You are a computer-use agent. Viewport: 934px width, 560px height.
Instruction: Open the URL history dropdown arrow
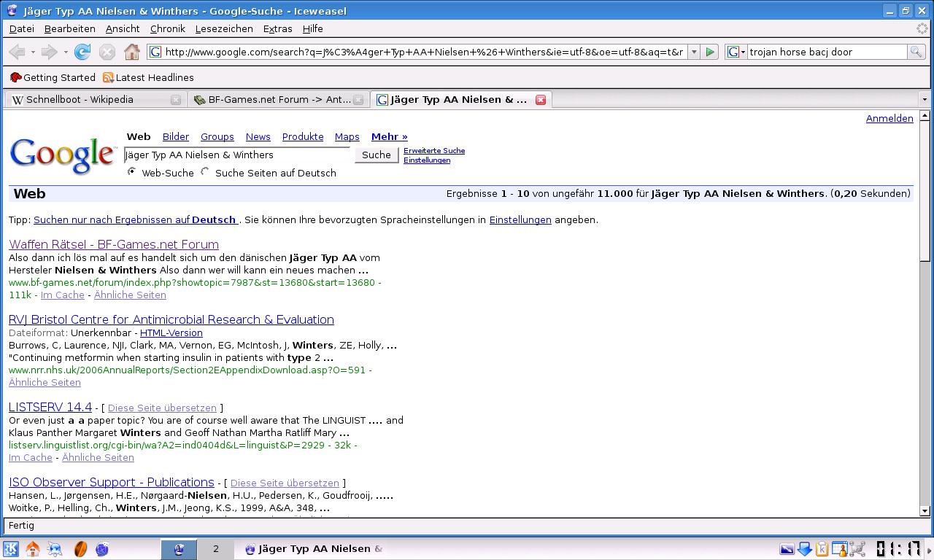[693, 52]
